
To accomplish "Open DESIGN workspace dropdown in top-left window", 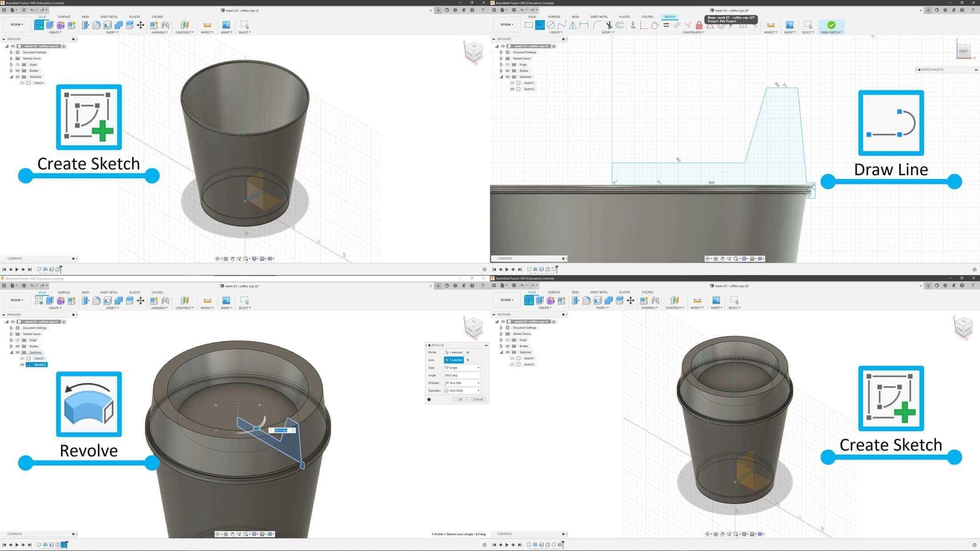I will coord(16,25).
